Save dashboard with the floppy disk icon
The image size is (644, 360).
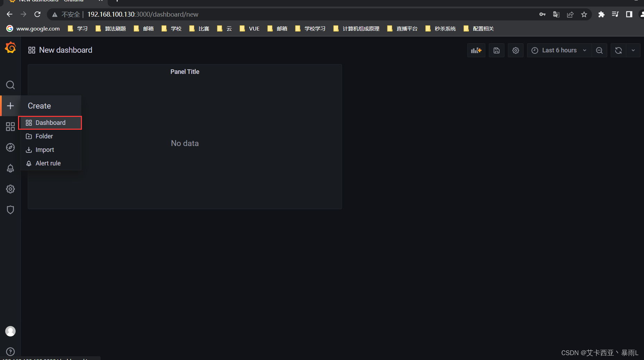point(497,50)
